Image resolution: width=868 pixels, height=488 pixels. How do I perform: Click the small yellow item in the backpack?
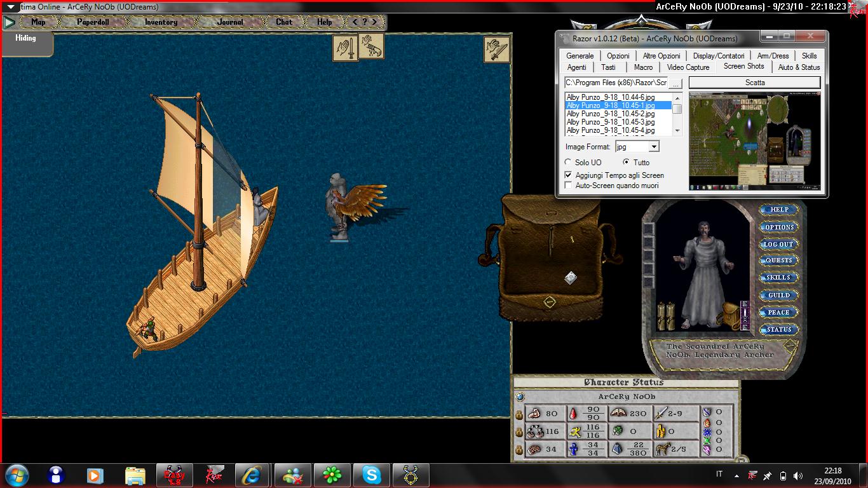[x=572, y=239]
